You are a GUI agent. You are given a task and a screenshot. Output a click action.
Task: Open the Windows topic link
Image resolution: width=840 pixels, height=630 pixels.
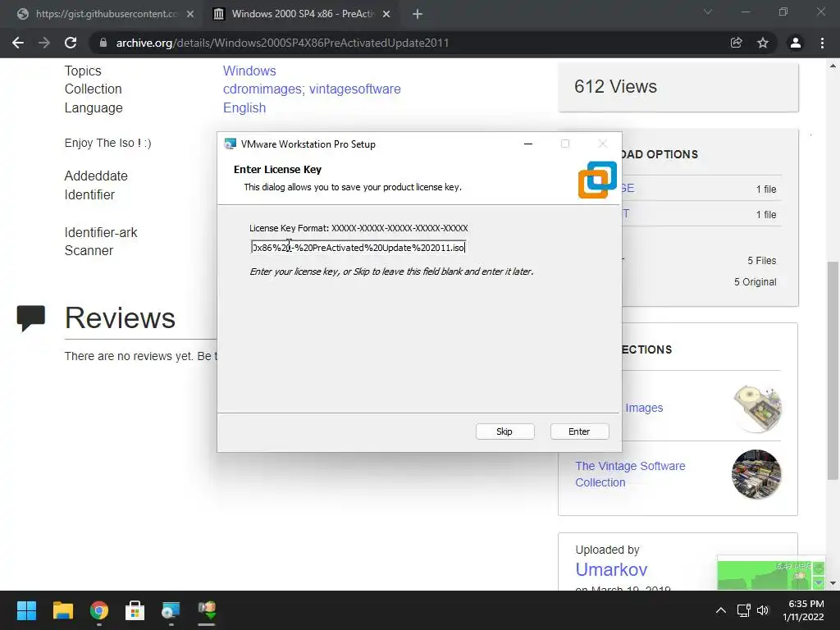coord(249,71)
